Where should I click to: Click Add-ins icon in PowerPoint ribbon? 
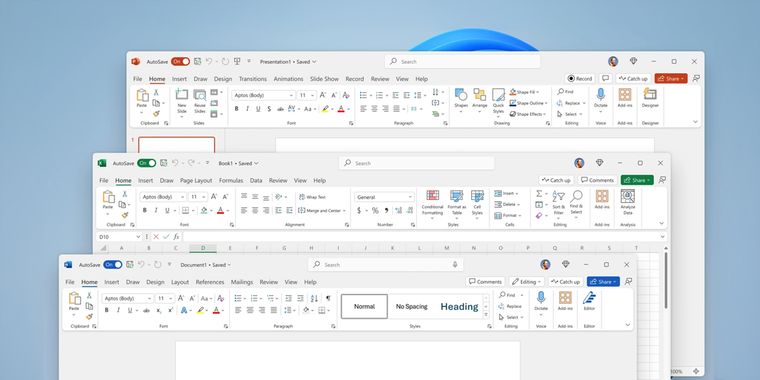coord(625,94)
